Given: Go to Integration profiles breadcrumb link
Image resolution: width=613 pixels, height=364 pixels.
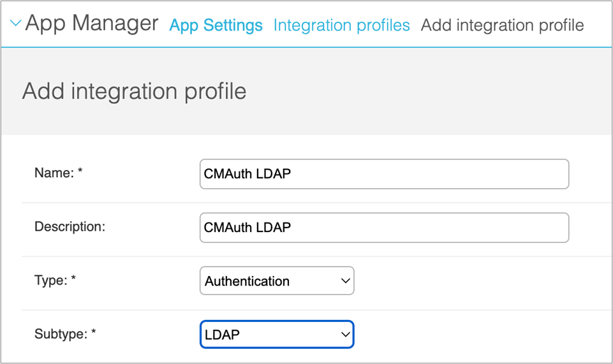Looking at the screenshot, I should point(341,25).
